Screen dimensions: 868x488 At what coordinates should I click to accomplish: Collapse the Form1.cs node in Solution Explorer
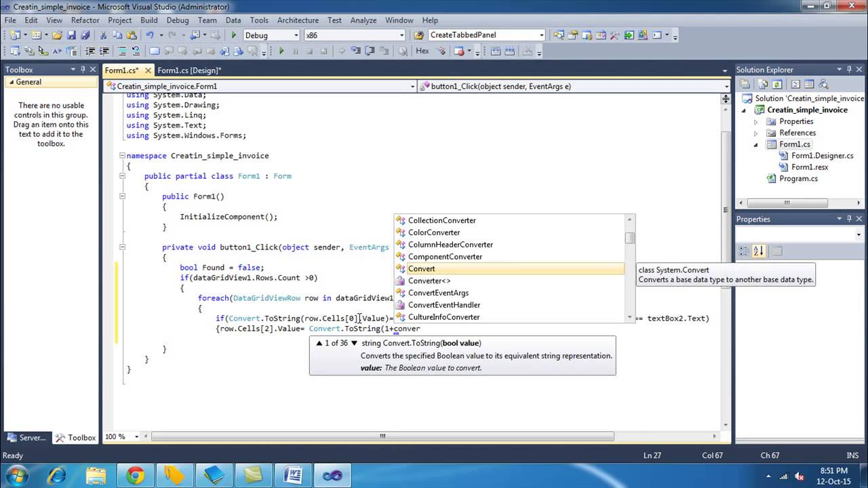pos(756,144)
